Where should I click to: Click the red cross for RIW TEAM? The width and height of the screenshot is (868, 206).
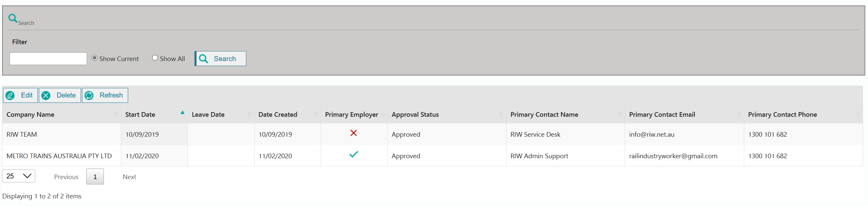[354, 133]
